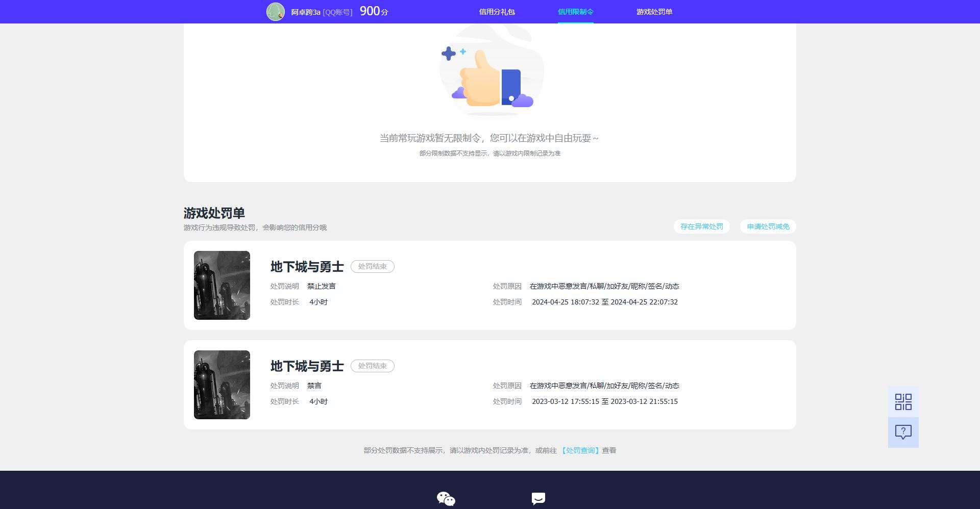Click the chat bubble icon in footer
Viewport: 980px width, 509px height.
tap(538, 499)
